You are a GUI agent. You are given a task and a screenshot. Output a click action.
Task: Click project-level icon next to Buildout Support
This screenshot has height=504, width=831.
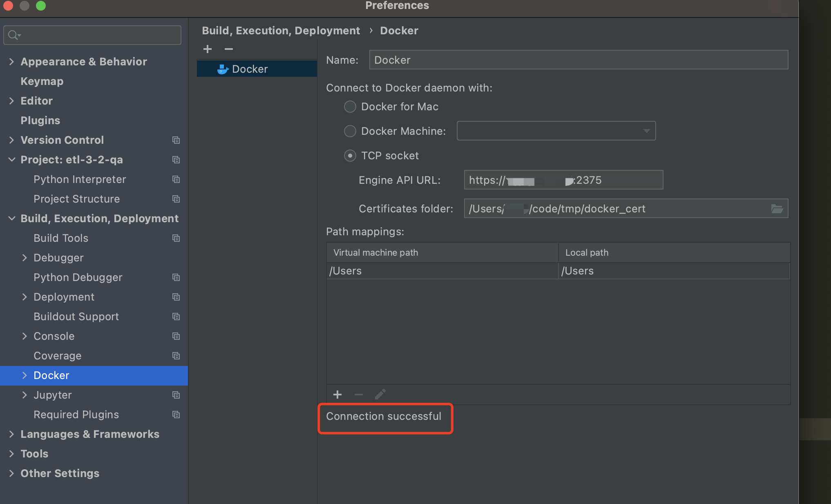point(176,317)
